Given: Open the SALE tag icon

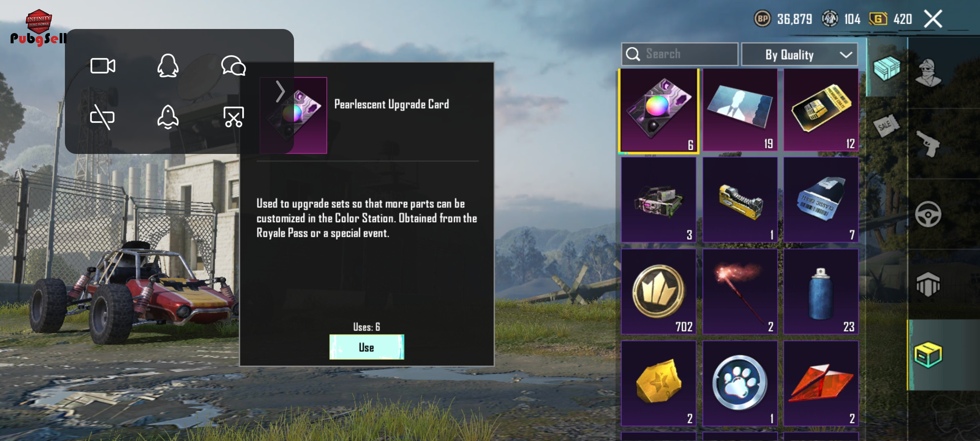Looking at the screenshot, I should pyautogui.click(x=886, y=125).
